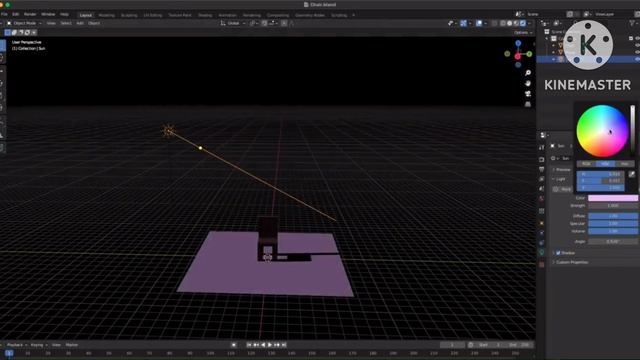Click the Outliner filter funnel icon
This screenshot has height=360, width=640.
coord(633,24)
